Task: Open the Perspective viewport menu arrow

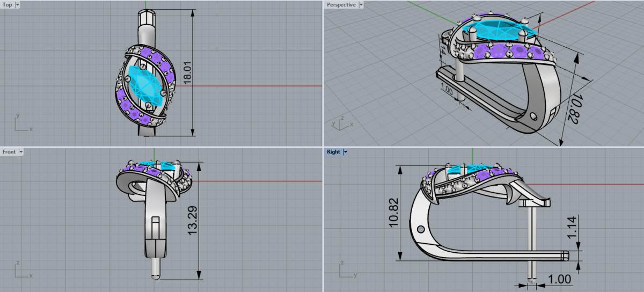Action: coord(361,5)
